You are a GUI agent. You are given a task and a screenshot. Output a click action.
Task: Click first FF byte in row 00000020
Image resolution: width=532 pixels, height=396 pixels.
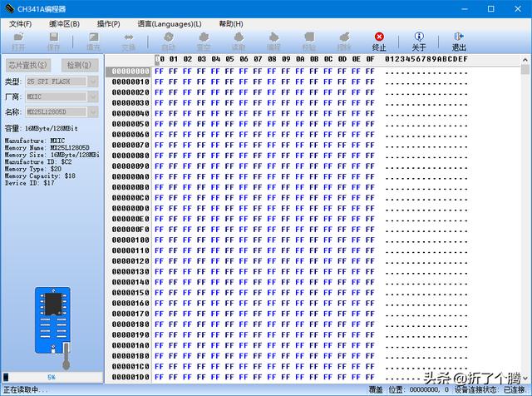[159, 92]
